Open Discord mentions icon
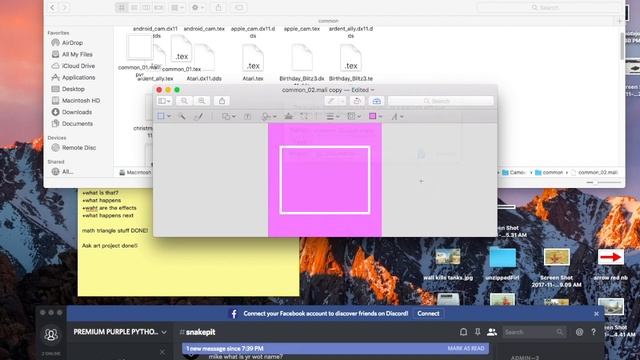 pos(579,332)
